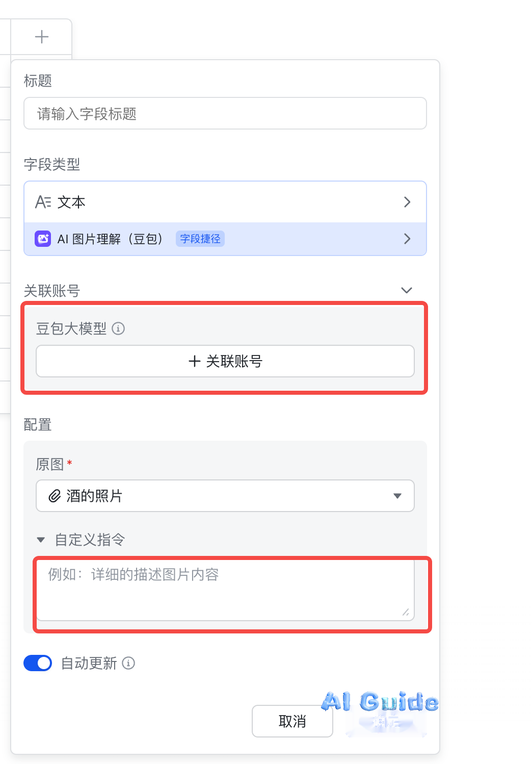Image resolution: width=532 pixels, height=764 pixels.
Task: Focus the custom instruction text area
Action: click(x=225, y=590)
